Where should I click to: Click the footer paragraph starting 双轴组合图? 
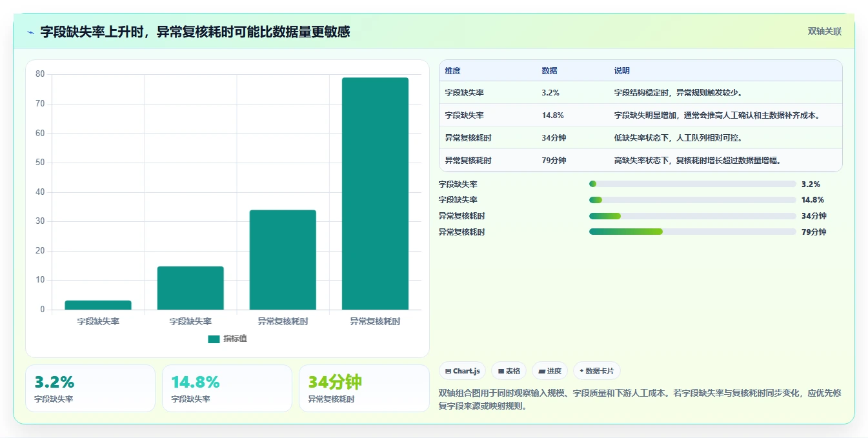click(x=640, y=399)
